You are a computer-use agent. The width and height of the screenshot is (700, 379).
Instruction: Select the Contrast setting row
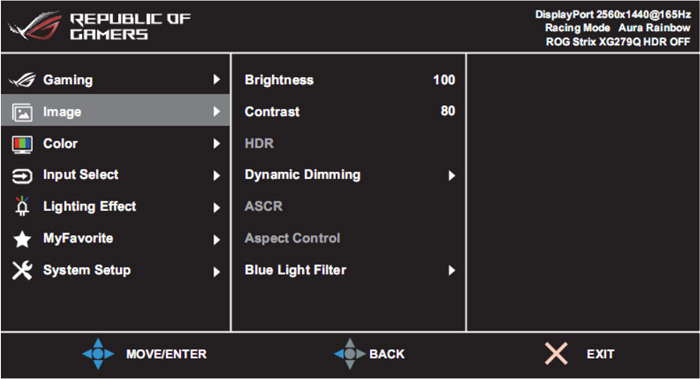[349, 112]
